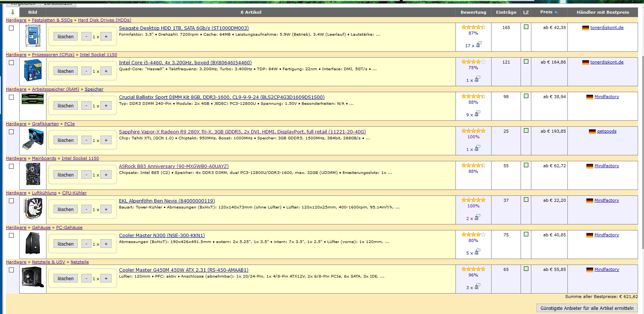Click star rating of Seagate Desktop HDD
644x314 pixels.
473,27
